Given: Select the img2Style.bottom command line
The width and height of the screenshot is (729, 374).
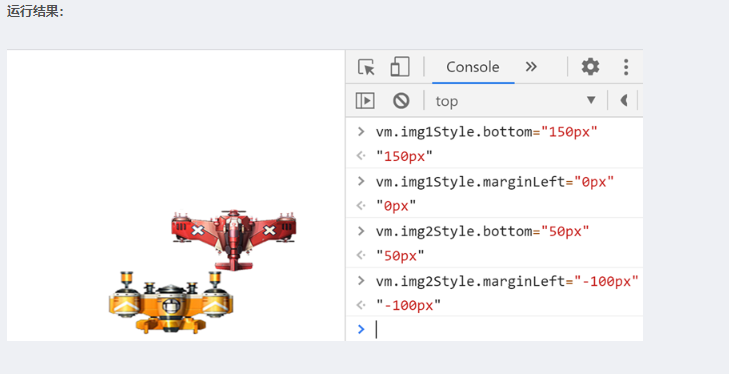Looking at the screenshot, I should click(x=482, y=231).
